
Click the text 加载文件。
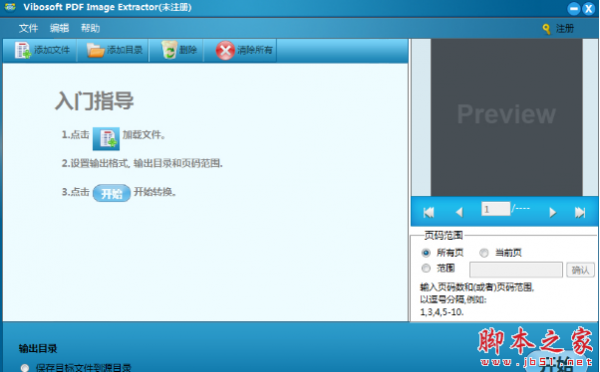pyautogui.click(x=143, y=135)
